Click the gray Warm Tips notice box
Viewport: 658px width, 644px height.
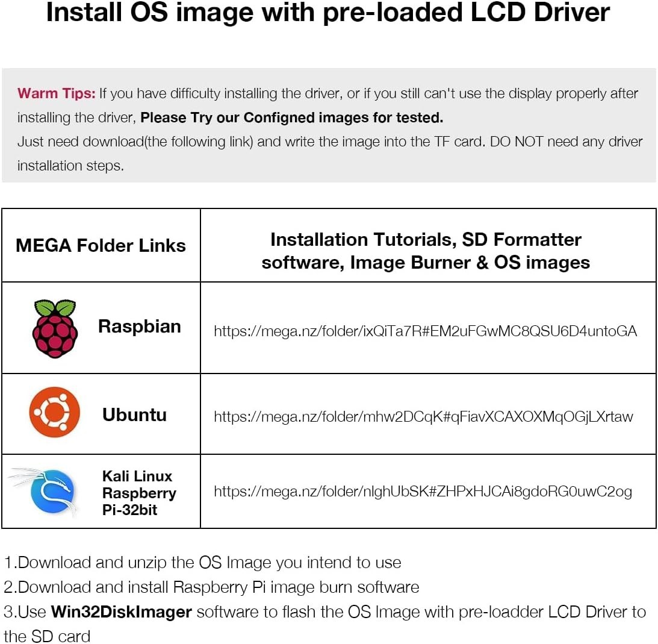click(329, 125)
